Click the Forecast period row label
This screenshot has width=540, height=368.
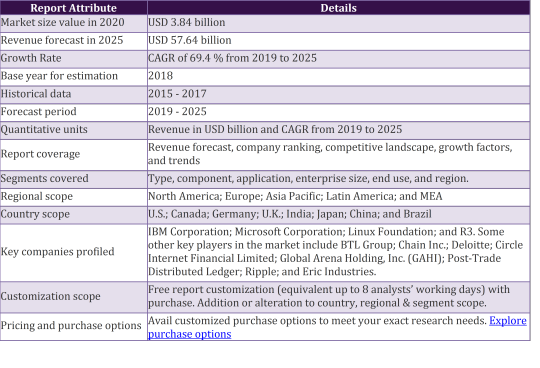pos(39,112)
